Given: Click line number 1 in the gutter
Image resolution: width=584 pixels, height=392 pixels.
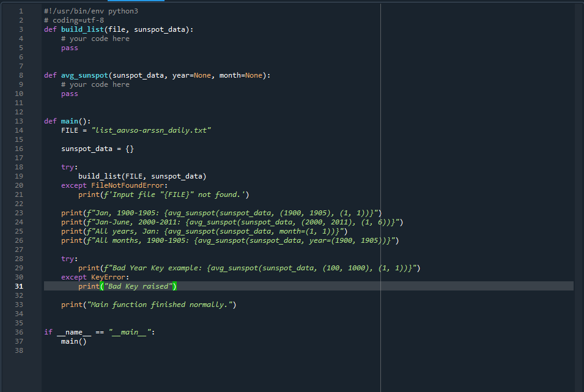Looking at the screenshot, I should pos(21,11).
